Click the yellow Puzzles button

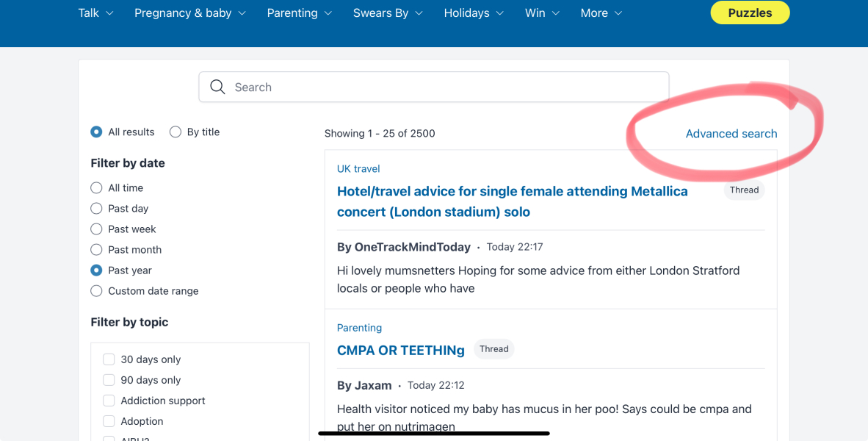(x=750, y=13)
